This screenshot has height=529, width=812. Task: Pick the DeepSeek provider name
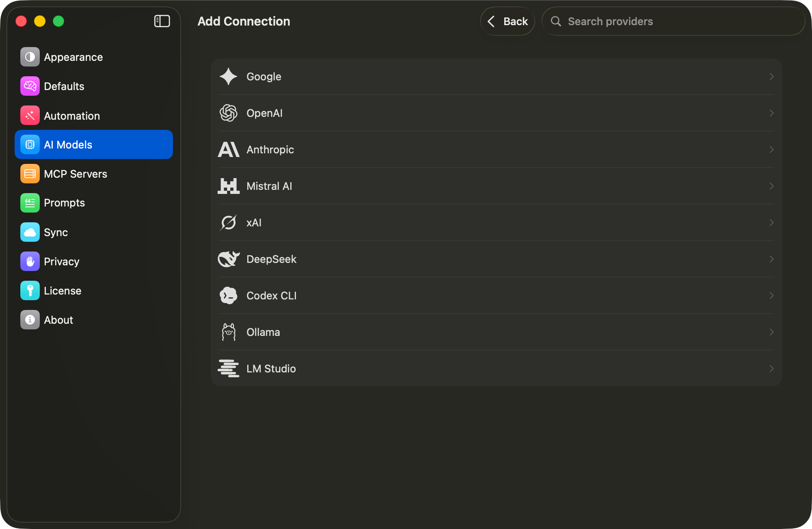click(271, 259)
